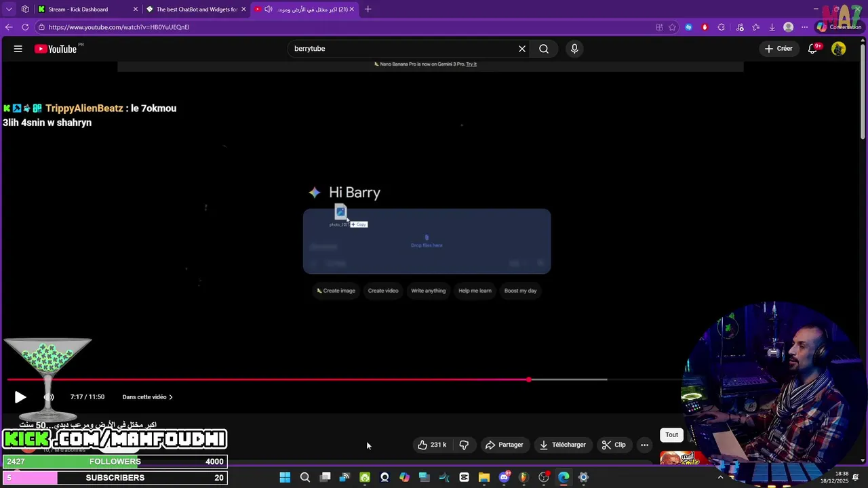
Task: Click the Try it link in banner
Action: coord(471,64)
